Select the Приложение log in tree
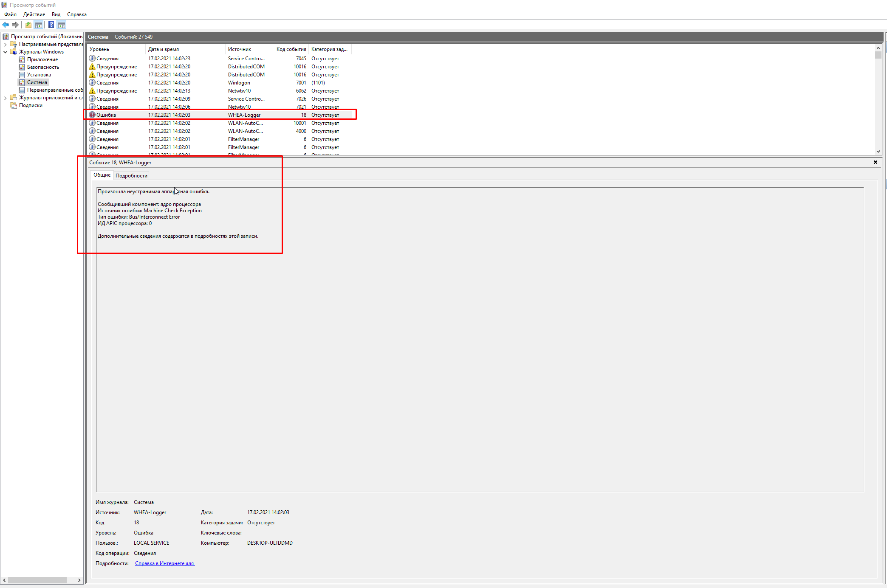887x588 pixels. (x=42, y=59)
